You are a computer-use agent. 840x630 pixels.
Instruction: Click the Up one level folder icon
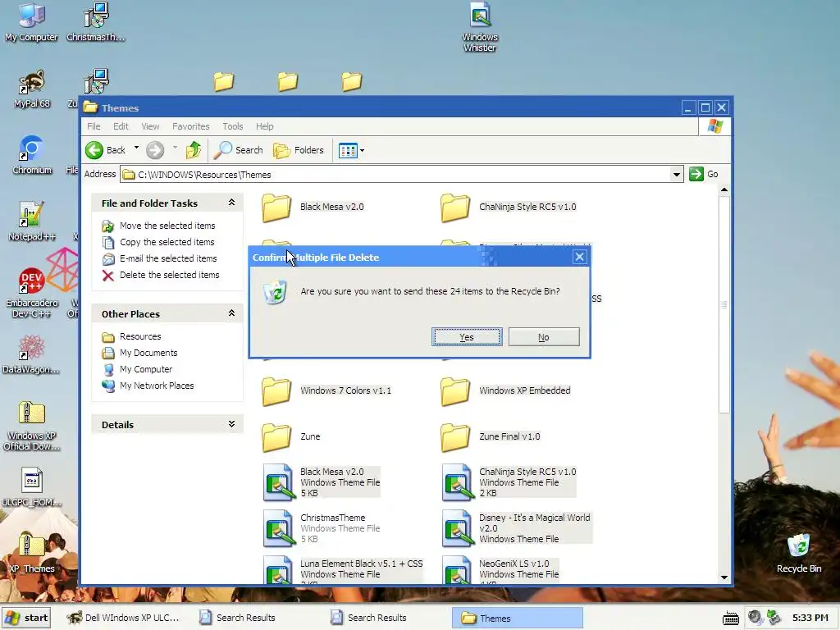[x=194, y=150]
